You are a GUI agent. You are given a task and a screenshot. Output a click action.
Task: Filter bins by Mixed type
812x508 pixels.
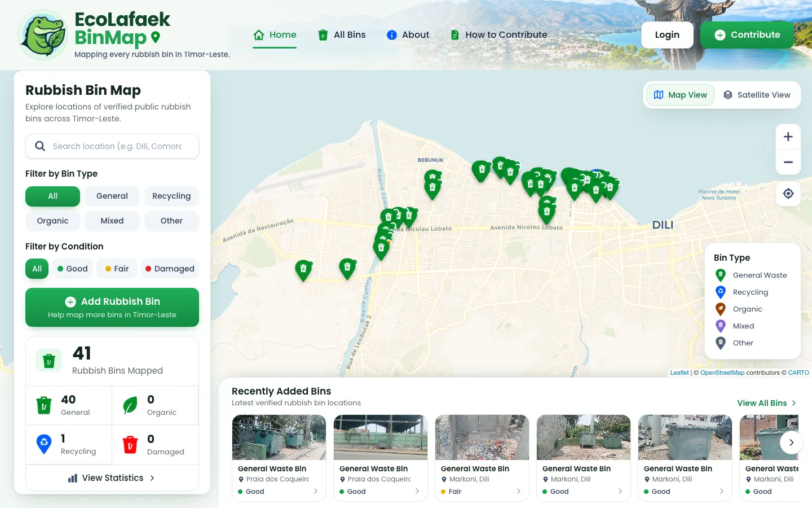click(x=112, y=221)
